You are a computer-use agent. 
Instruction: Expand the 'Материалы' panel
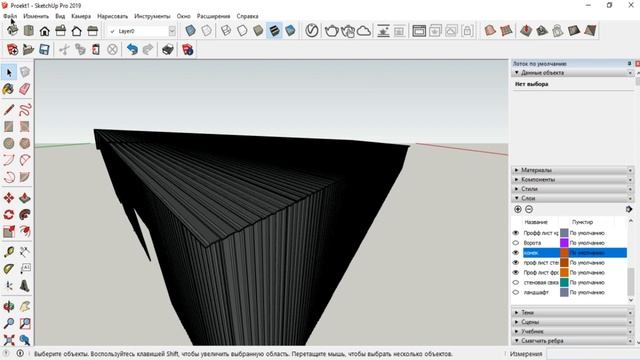coord(573,170)
